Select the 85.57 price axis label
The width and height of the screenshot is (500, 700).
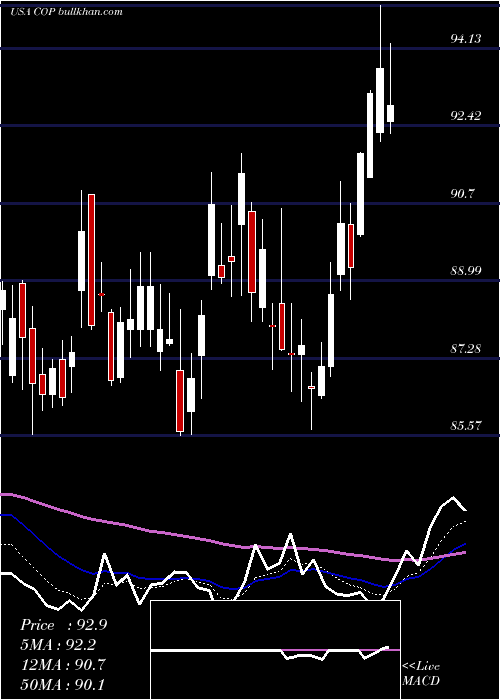(x=466, y=425)
